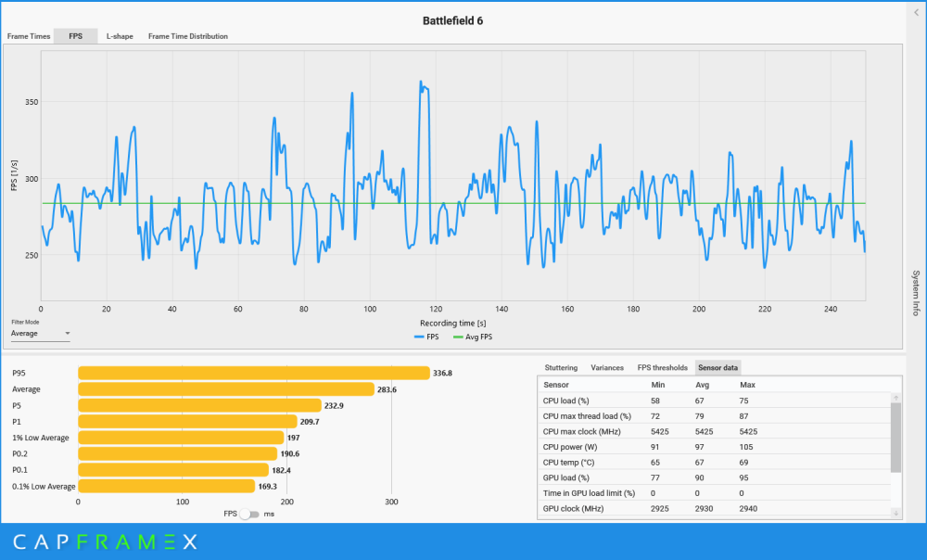
Task: Open the Frame Time Distribution tab
Action: pos(188,36)
